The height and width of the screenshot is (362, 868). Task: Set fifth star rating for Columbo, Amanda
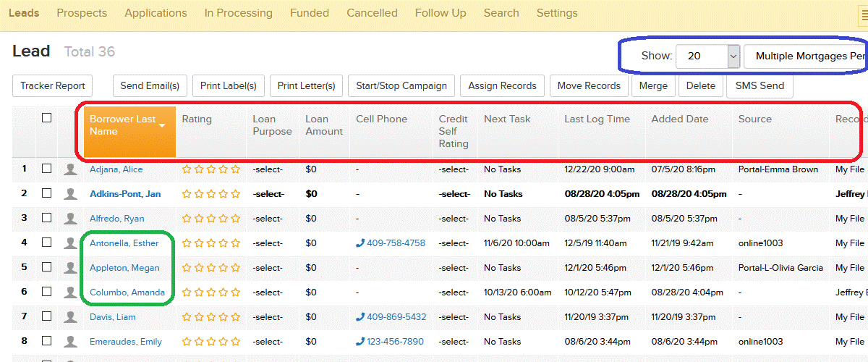pyautogui.click(x=235, y=292)
